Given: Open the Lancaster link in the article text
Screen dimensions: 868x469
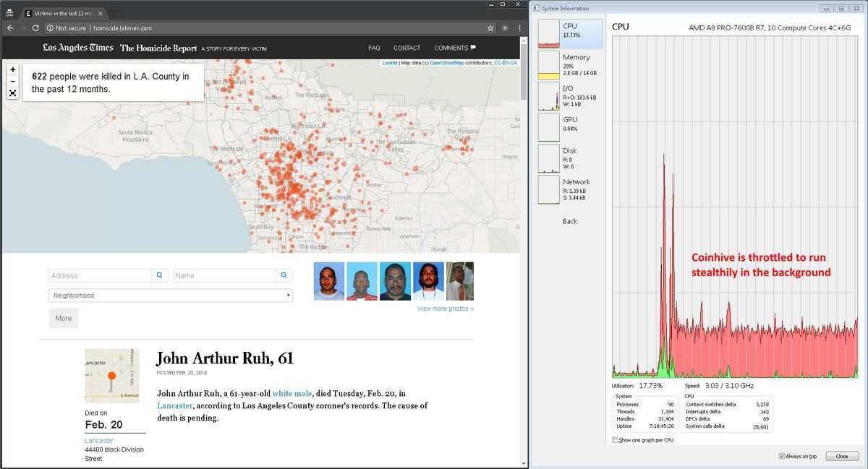Looking at the screenshot, I should (175, 406).
